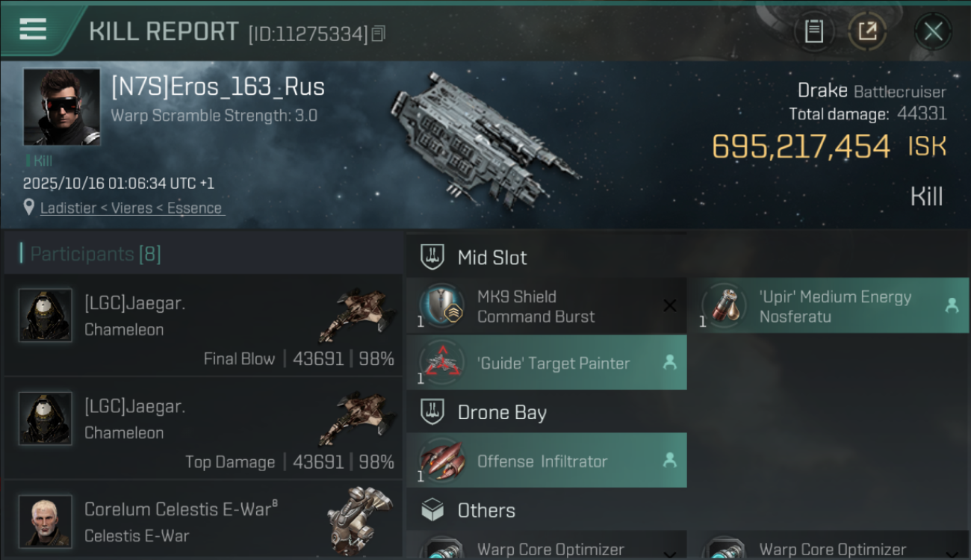Select the 'Upir' Medium Energy Nosferatu icon

tap(723, 306)
